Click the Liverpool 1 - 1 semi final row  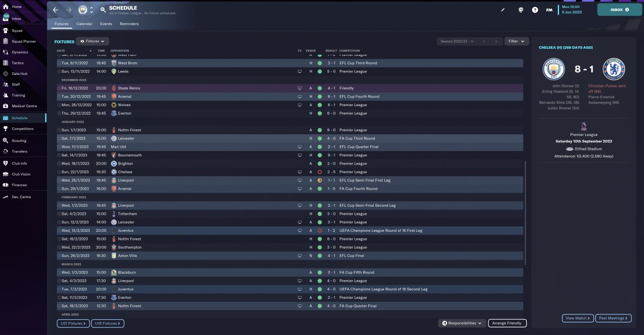click(290, 180)
